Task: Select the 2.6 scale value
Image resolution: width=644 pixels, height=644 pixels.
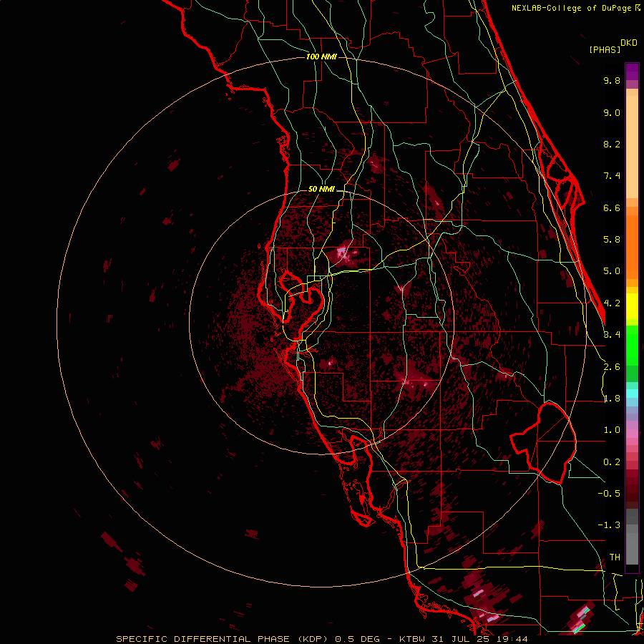Action: pos(612,367)
